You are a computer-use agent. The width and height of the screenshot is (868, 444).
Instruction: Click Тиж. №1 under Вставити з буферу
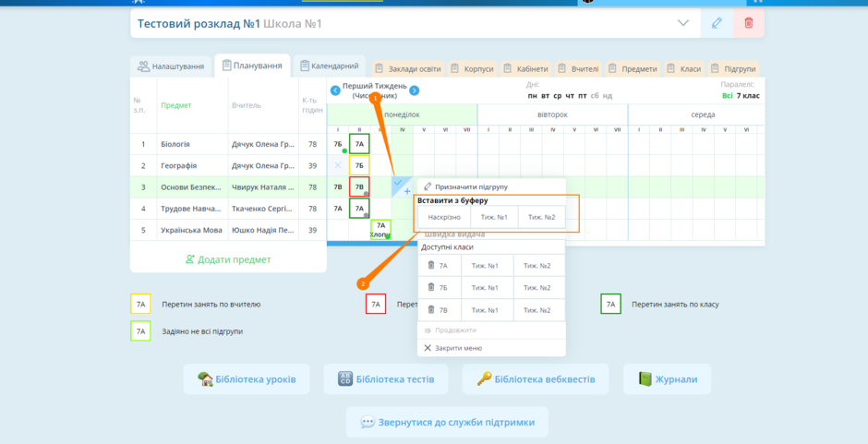[x=494, y=217]
